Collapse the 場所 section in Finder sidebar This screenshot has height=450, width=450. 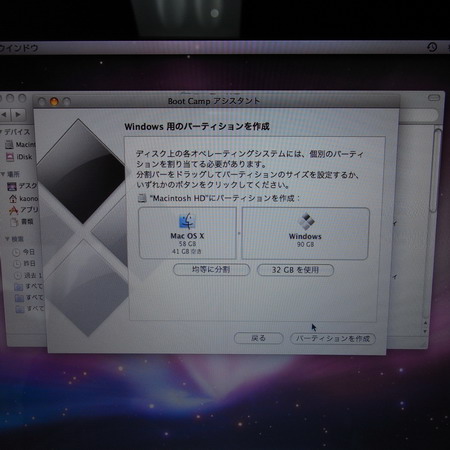coord(3,174)
